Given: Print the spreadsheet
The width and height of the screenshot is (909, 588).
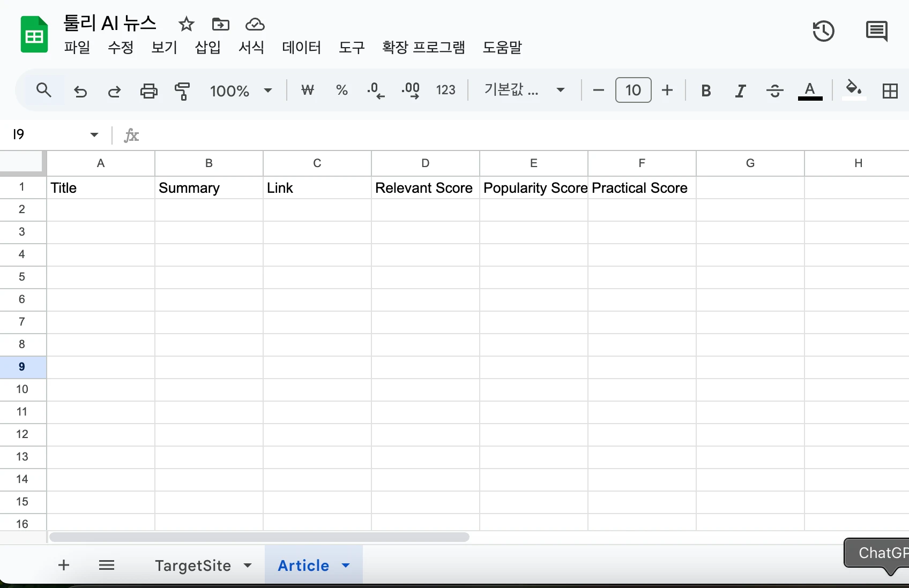Looking at the screenshot, I should point(148,91).
